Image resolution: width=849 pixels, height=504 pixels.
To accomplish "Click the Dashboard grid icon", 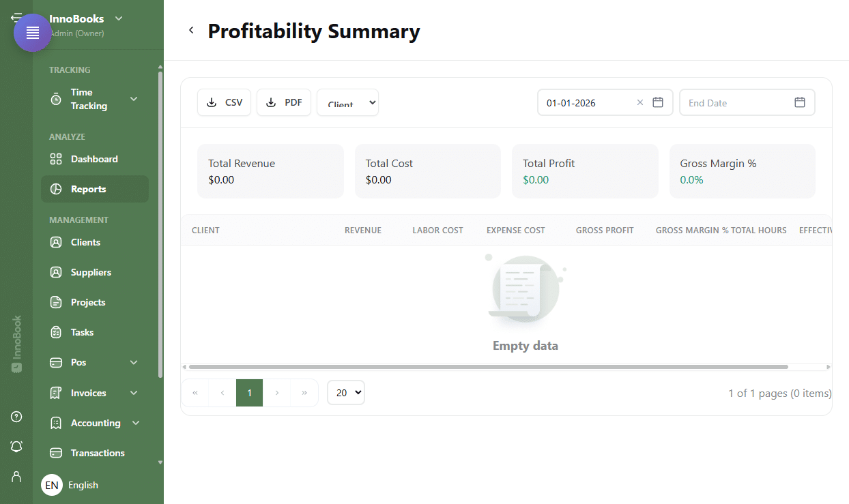I will coord(56,159).
